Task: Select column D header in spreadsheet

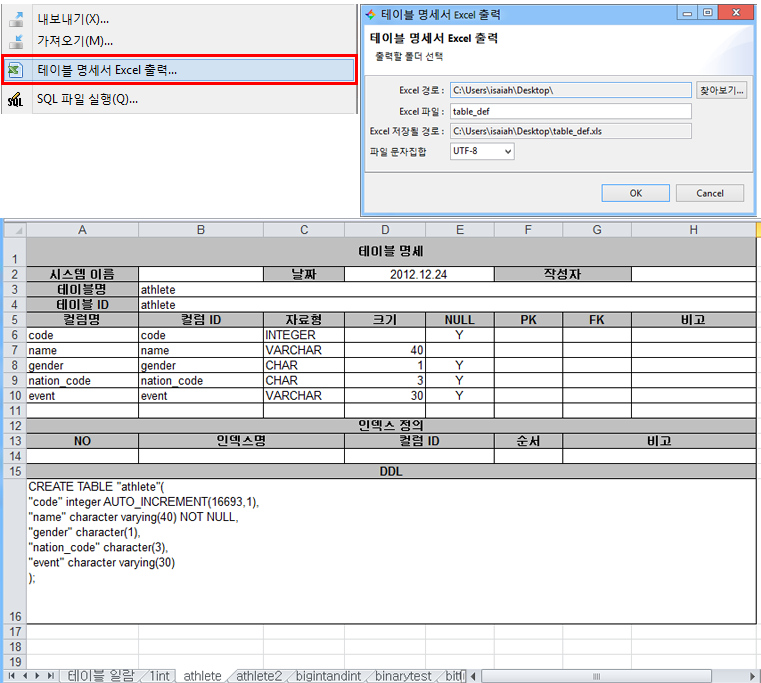Action: click(x=386, y=230)
